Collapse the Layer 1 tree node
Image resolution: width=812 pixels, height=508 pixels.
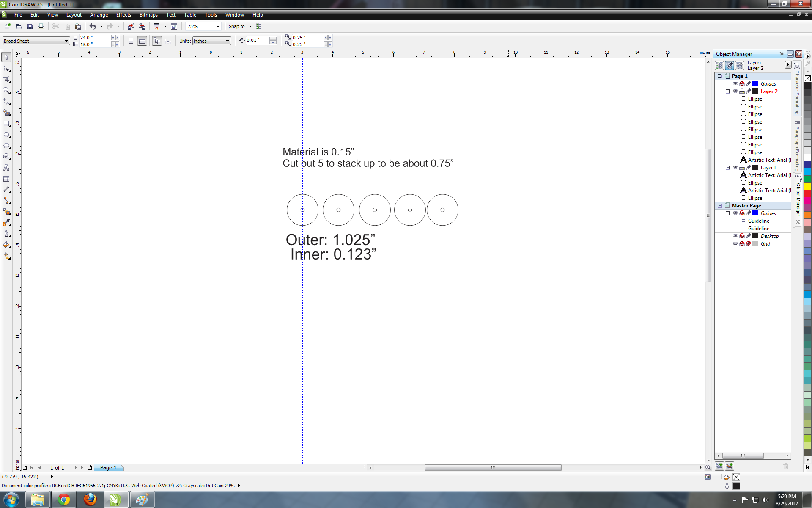[727, 167]
